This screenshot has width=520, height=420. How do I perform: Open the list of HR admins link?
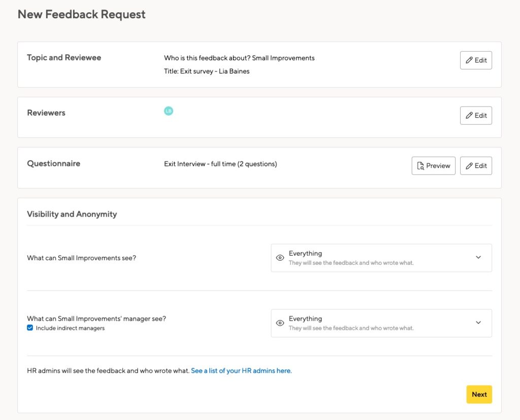241,371
